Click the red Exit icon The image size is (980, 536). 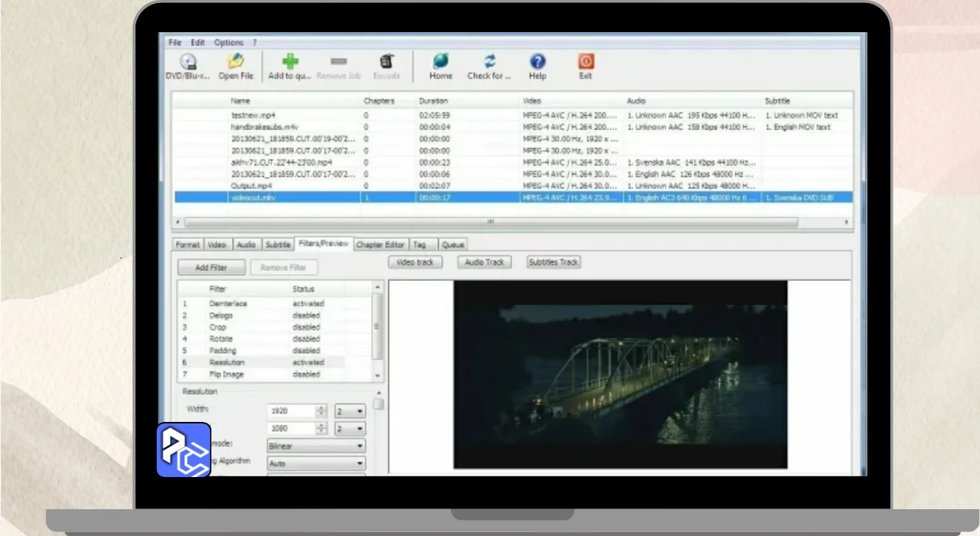pos(586,63)
